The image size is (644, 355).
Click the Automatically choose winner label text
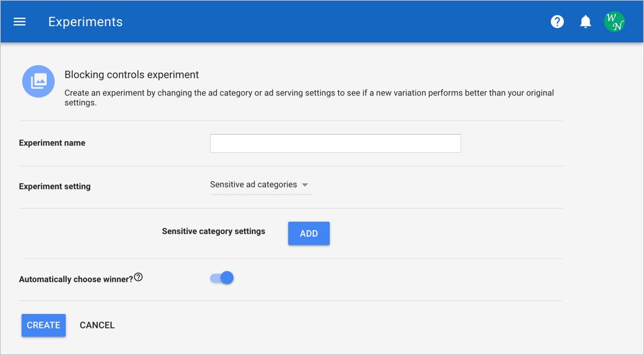pyautogui.click(x=75, y=280)
